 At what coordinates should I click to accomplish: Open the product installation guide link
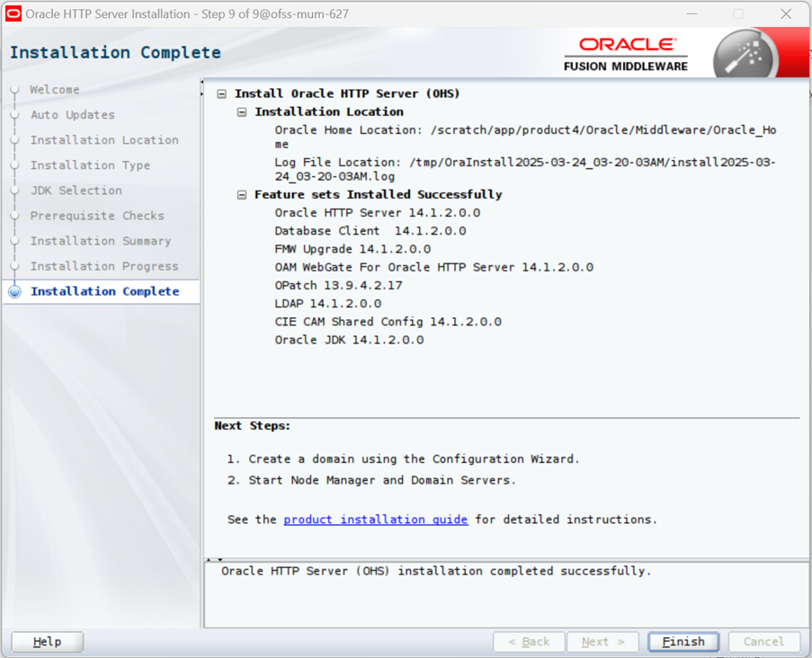(x=376, y=520)
